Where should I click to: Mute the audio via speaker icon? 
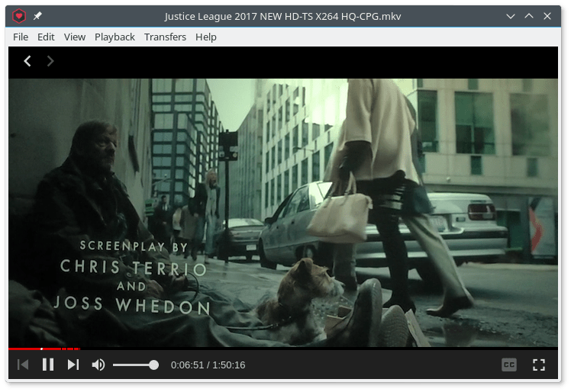point(98,365)
